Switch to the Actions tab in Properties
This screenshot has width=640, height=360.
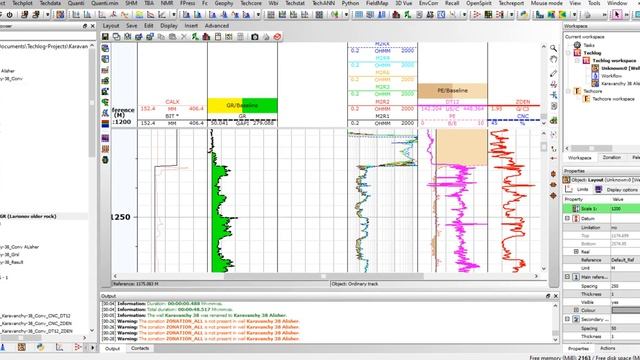(607, 348)
